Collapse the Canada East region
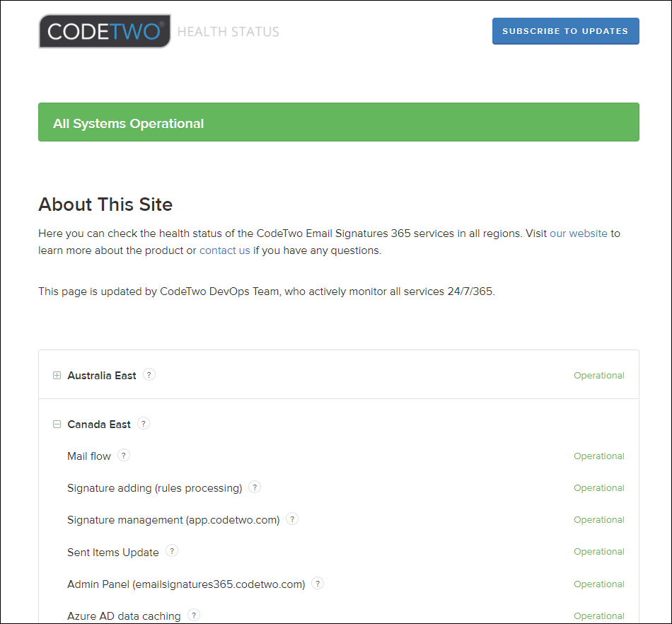This screenshot has height=624, width=672. (x=57, y=424)
